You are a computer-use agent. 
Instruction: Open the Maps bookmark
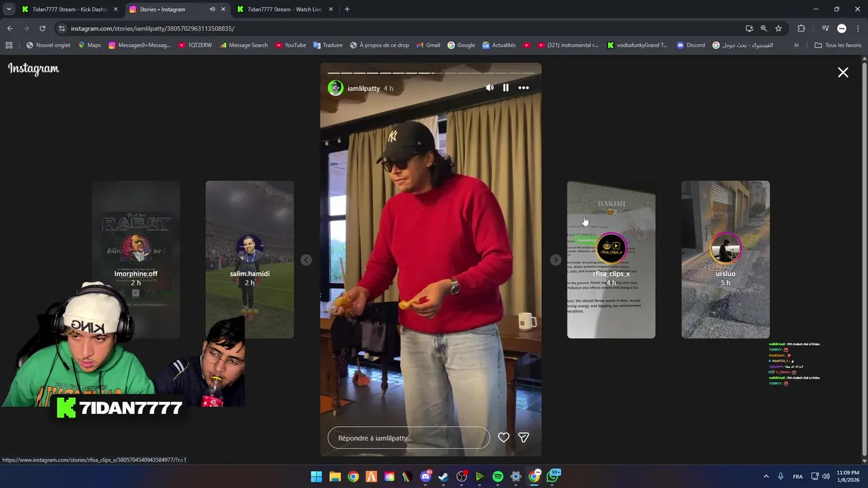(x=90, y=45)
